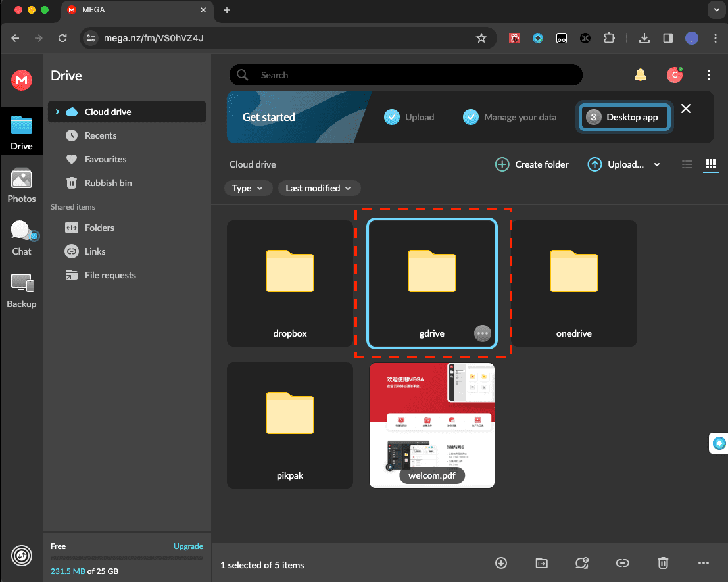
Task: Open the tab search dropdown
Action: pyautogui.click(x=716, y=10)
